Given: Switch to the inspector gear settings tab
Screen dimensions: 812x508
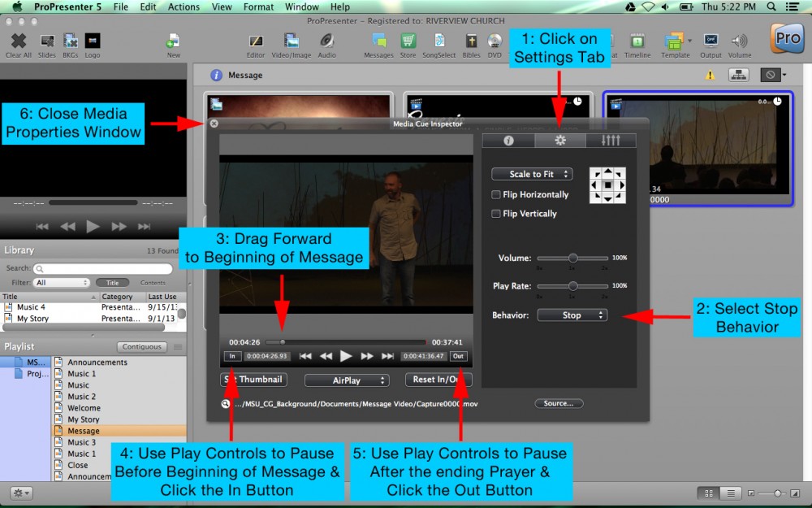Looking at the screenshot, I should pyautogui.click(x=559, y=141).
